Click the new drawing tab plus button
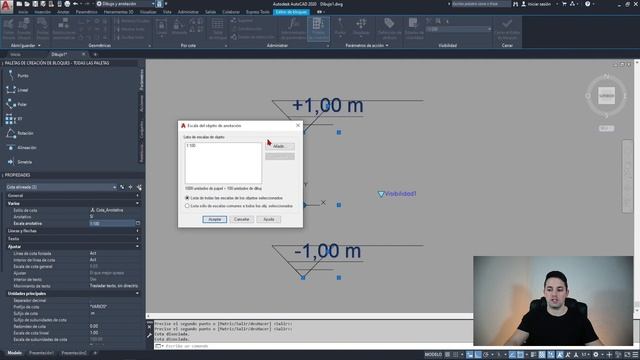Image resolution: width=640 pixels, height=360 pixels. click(95, 54)
